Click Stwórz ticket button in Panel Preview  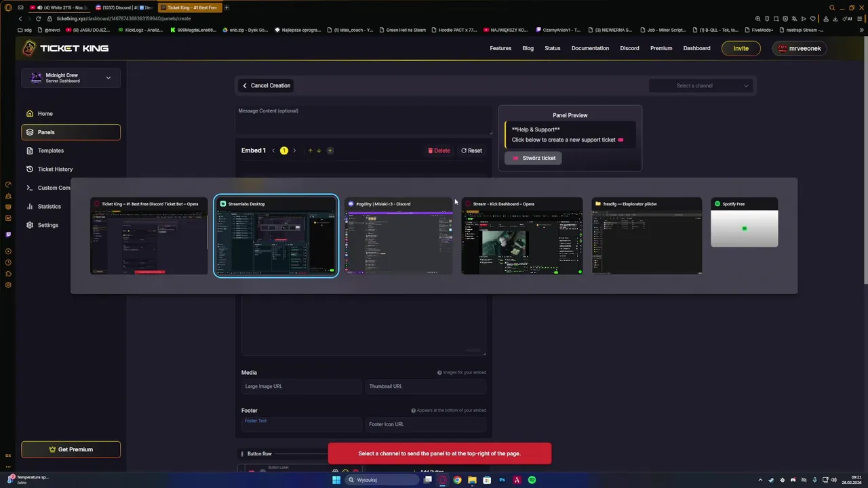tap(533, 158)
